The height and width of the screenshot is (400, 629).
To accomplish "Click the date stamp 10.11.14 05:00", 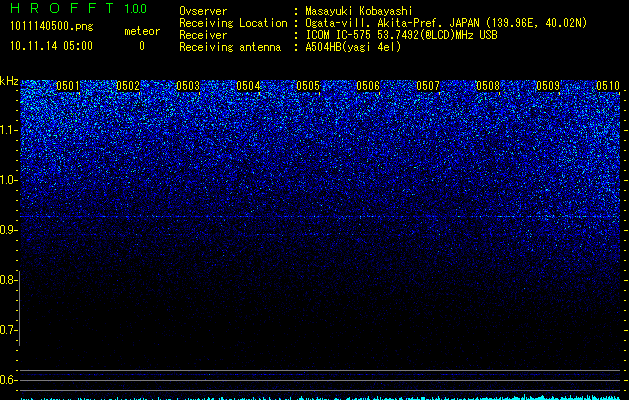I will pos(51,46).
